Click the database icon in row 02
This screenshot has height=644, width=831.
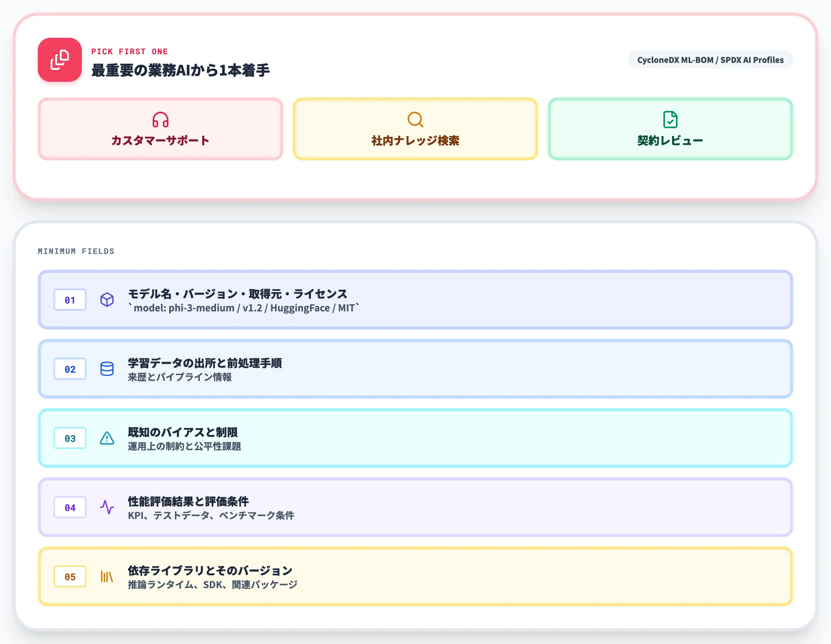tap(107, 369)
